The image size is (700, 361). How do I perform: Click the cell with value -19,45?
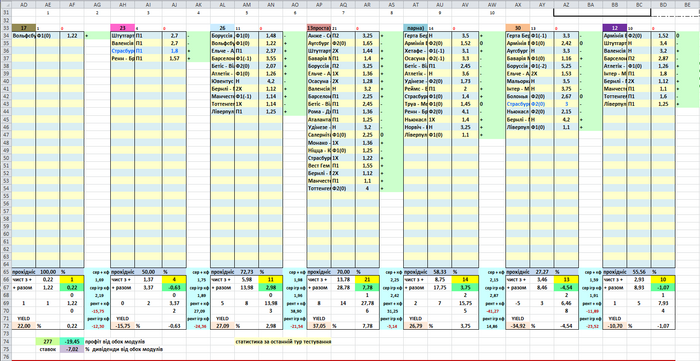tap(72, 341)
